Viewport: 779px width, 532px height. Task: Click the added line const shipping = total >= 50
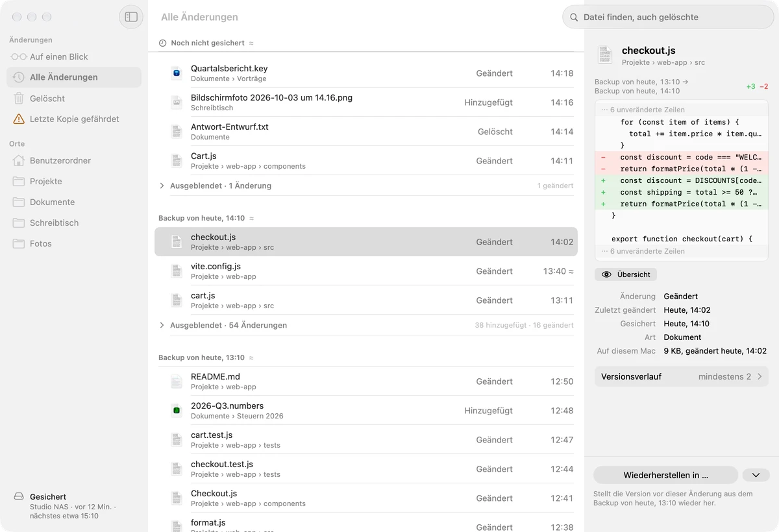coord(681,192)
